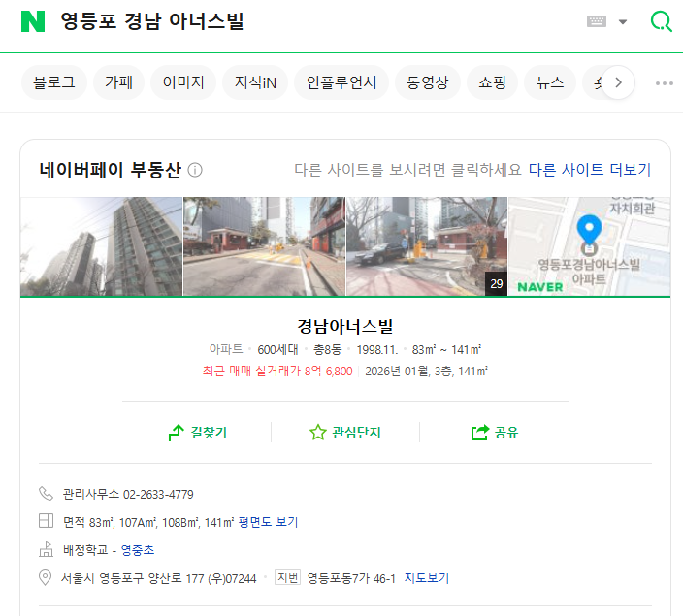Image resolution: width=683 pixels, height=616 pixels.
Task: Open the second street-view photo
Action: pos(264,246)
